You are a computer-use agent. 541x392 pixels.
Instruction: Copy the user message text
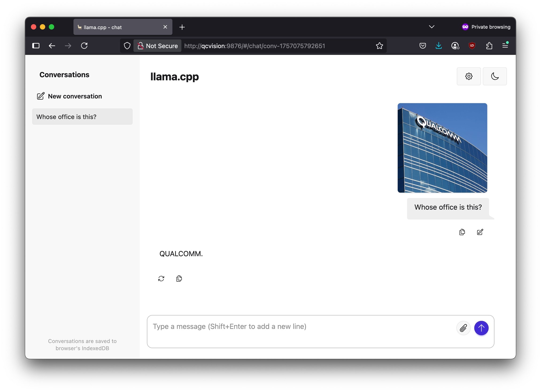(x=462, y=232)
